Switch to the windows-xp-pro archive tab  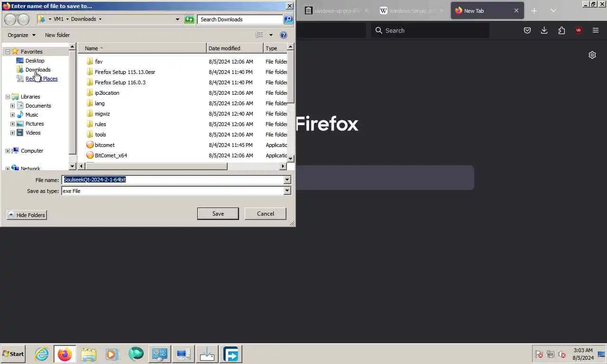pyautogui.click(x=337, y=10)
